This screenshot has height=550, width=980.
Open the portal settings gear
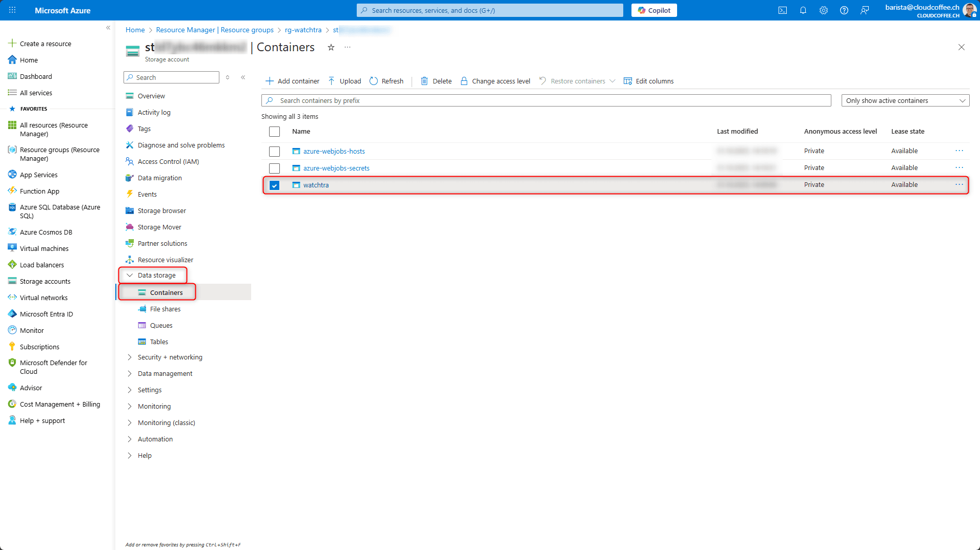[823, 10]
